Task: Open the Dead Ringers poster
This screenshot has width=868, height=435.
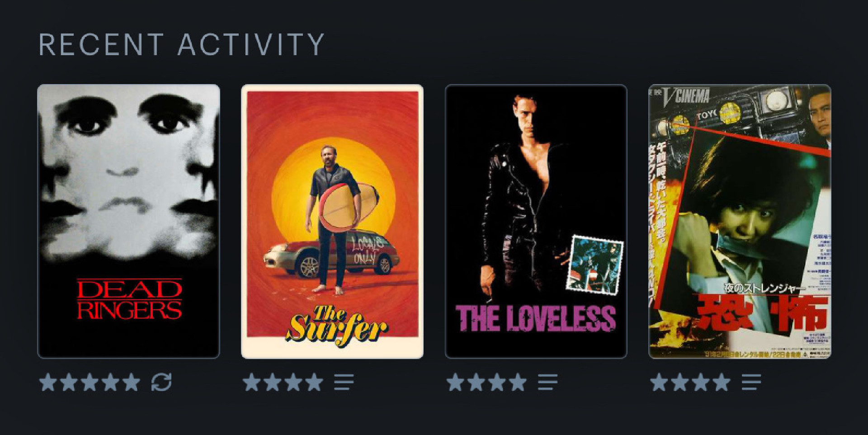Action: 128,222
